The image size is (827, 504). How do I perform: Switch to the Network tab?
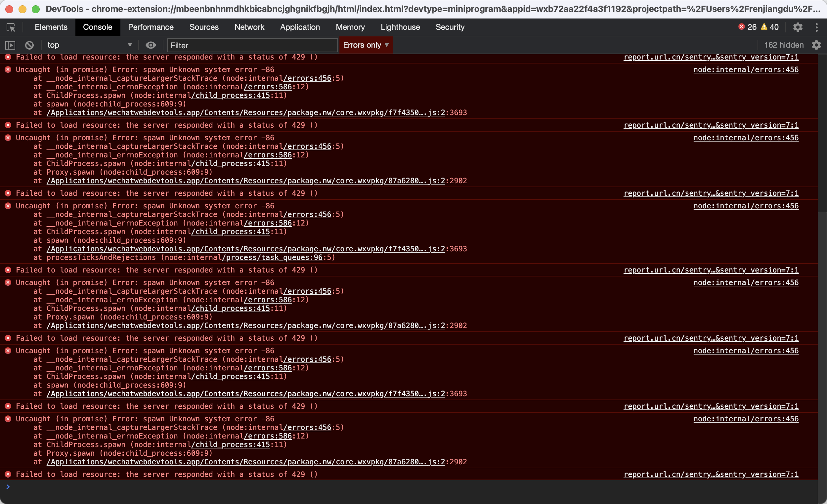click(249, 27)
